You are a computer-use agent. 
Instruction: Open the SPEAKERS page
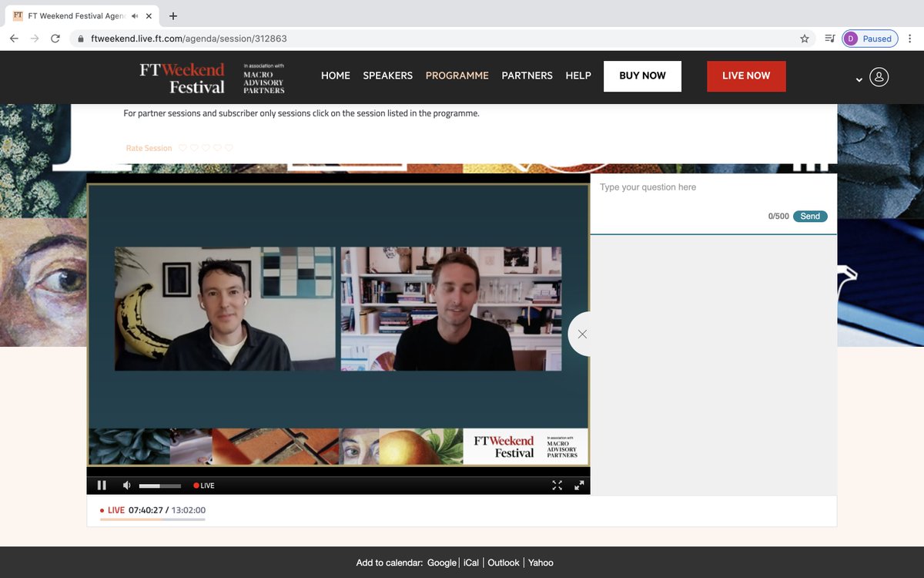pyautogui.click(x=388, y=76)
